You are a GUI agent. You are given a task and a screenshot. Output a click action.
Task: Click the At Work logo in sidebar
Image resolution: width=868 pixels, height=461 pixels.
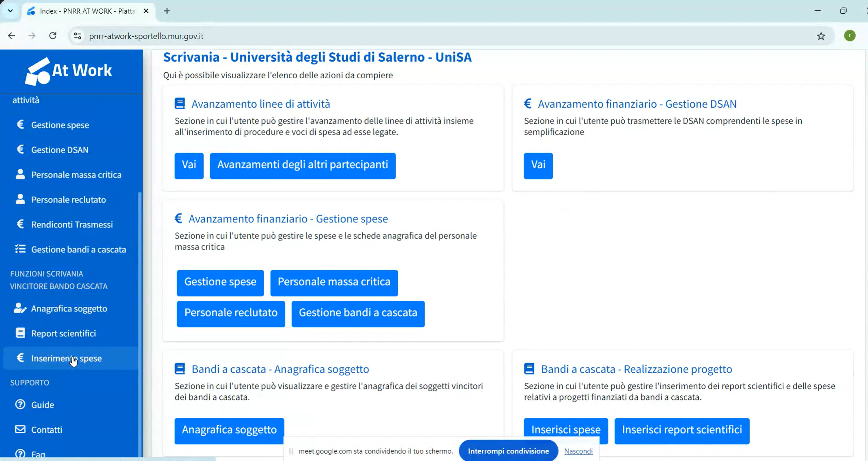pos(68,71)
